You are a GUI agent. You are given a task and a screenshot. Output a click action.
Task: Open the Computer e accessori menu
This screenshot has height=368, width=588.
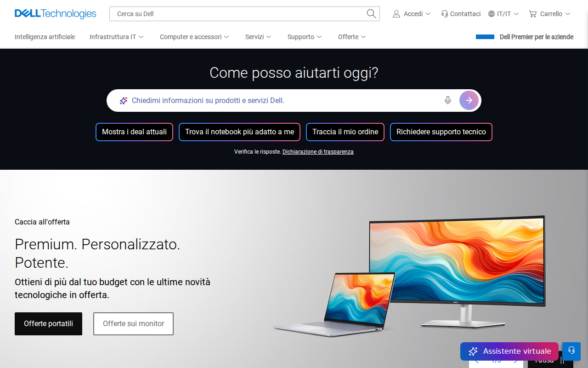[x=195, y=37]
